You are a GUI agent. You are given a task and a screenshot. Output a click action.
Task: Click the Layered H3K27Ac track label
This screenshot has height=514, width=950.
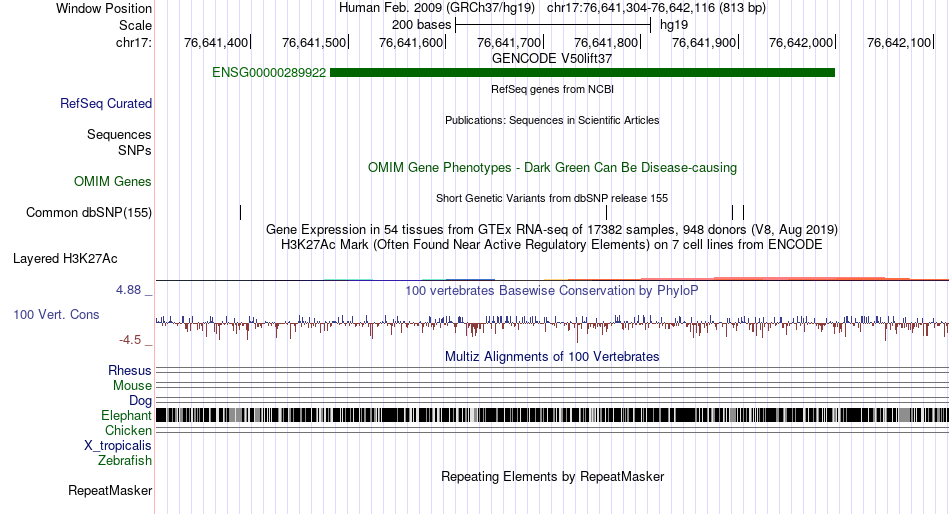(x=65, y=259)
